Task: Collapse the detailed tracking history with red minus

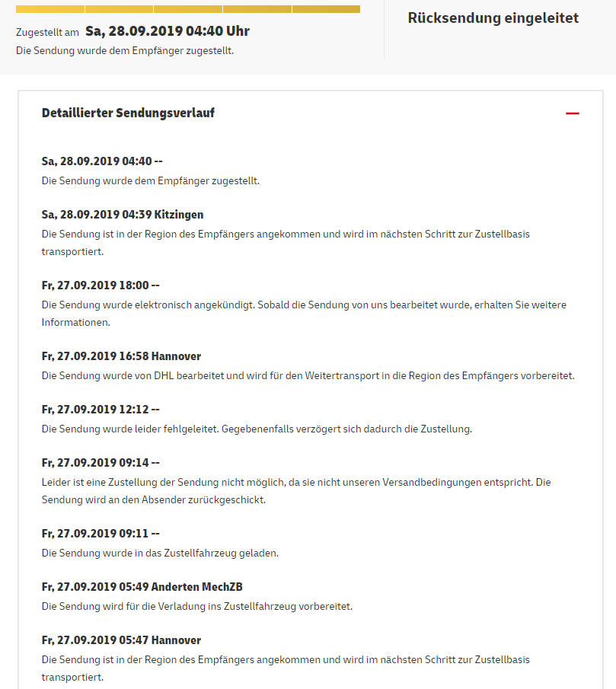Action: pyautogui.click(x=573, y=113)
